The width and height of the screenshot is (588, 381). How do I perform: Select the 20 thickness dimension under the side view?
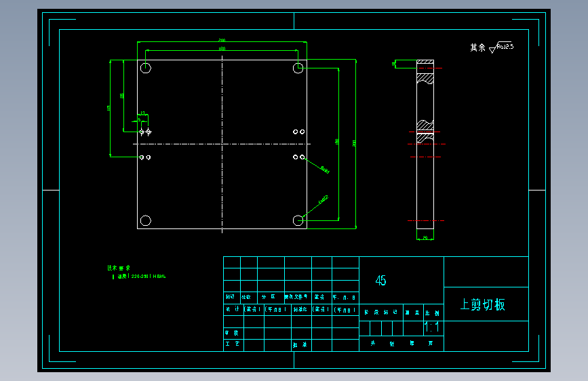[x=425, y=238]
